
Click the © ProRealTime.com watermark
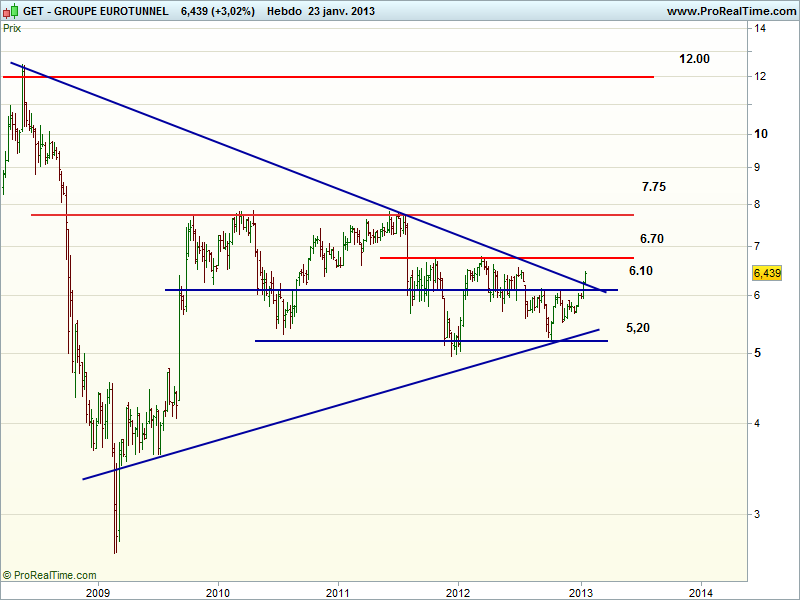(50, 575)
